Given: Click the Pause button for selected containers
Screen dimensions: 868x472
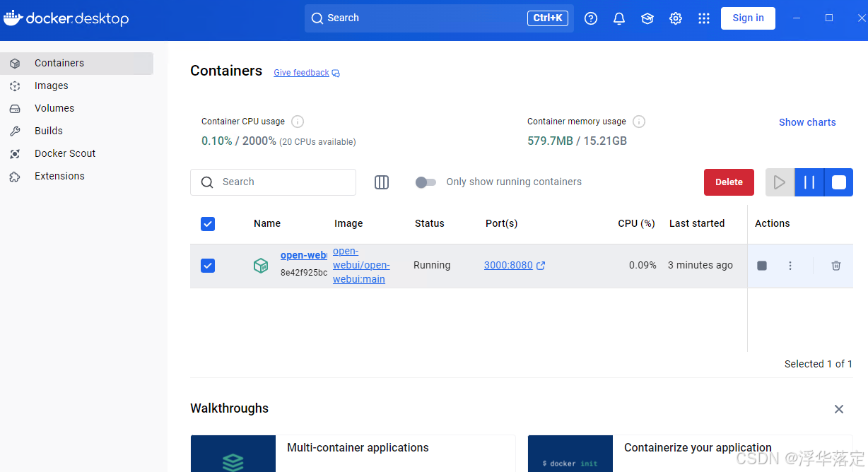Looking at the screenshot, I should pos(809,182).
